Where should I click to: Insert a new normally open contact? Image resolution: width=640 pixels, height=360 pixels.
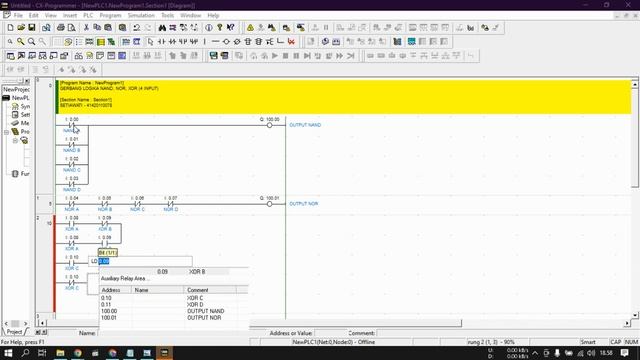[162, 42]
